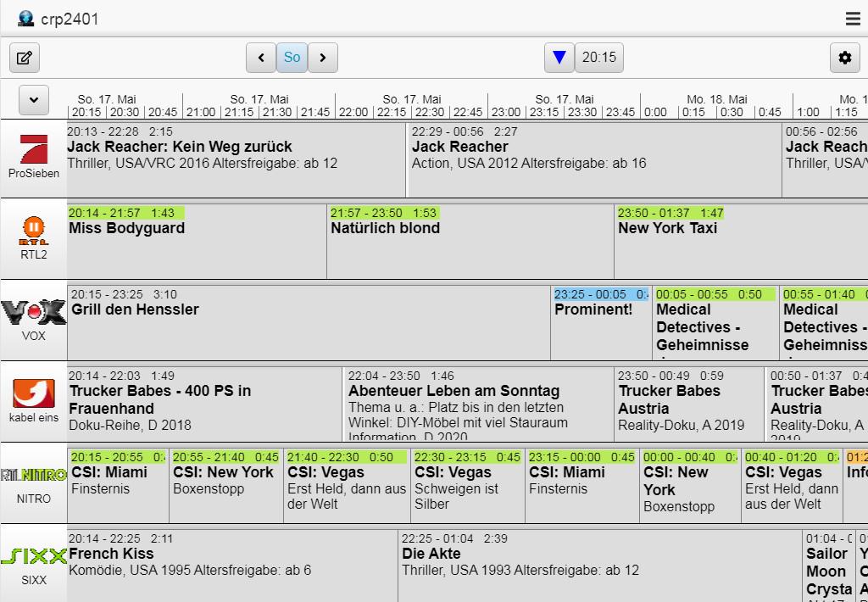The width and height of the screenshot is (868, 602).
Task: Open Jack Reacher at 00:56
Action: [x=825, y=159]
